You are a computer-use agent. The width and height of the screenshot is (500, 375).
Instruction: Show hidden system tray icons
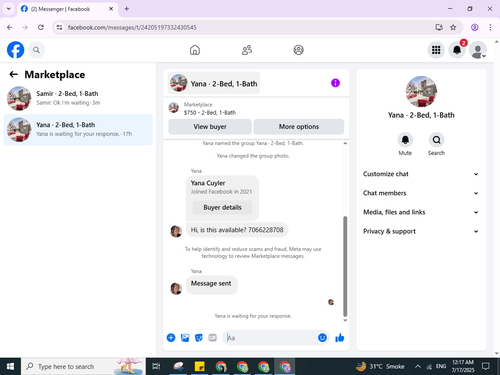click(417, 366)
